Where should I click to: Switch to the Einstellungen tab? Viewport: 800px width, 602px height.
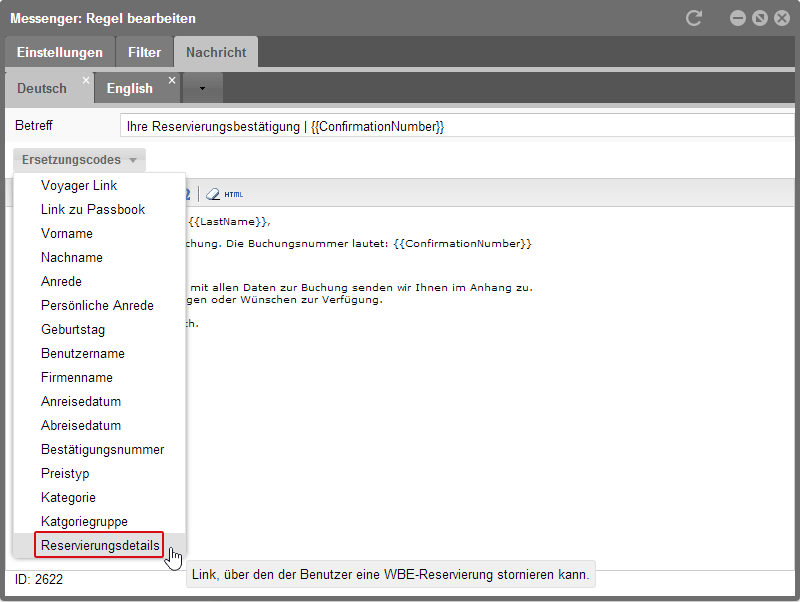coord(60,52)
